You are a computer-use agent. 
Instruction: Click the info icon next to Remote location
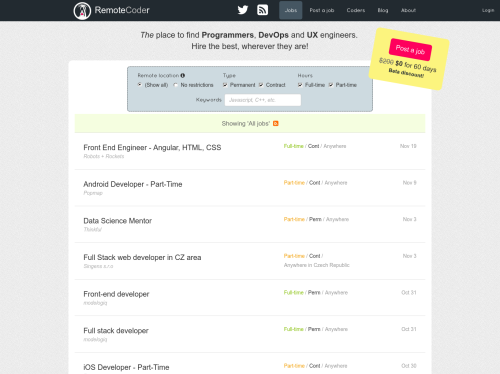[183, 76]
